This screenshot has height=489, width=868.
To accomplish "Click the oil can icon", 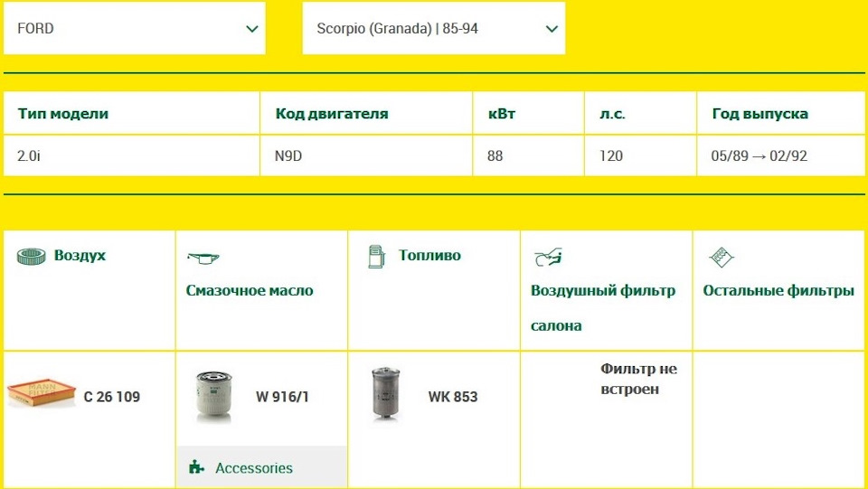I will [203, 258].
